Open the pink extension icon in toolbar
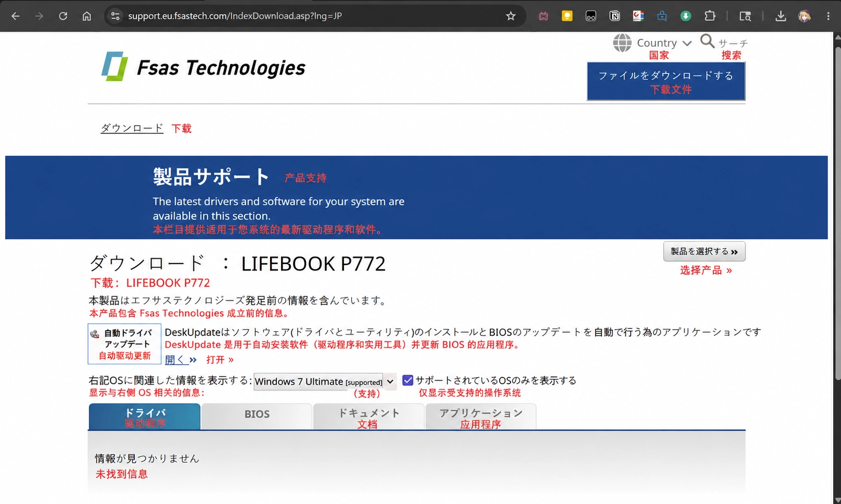The height and width of the screenshot is (504, 841). click(543, 16)
